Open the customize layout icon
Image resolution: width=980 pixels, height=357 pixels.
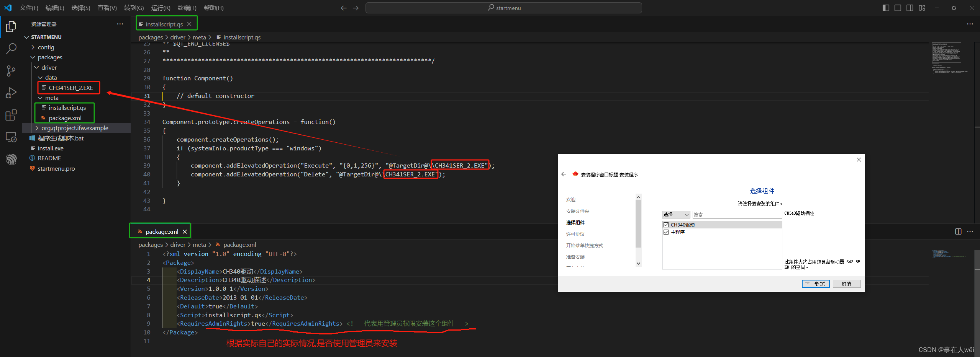(x=922, y=8)
